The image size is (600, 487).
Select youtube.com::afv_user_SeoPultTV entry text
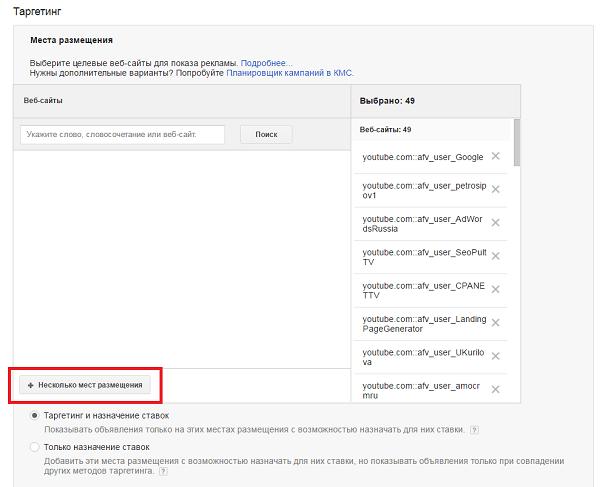[x=424, y=257]
